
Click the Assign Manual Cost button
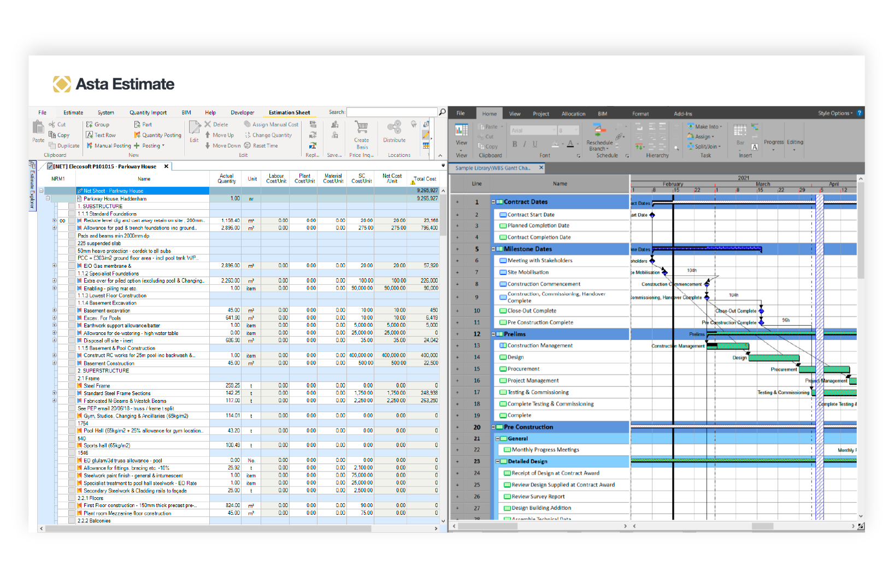[271, 125]
